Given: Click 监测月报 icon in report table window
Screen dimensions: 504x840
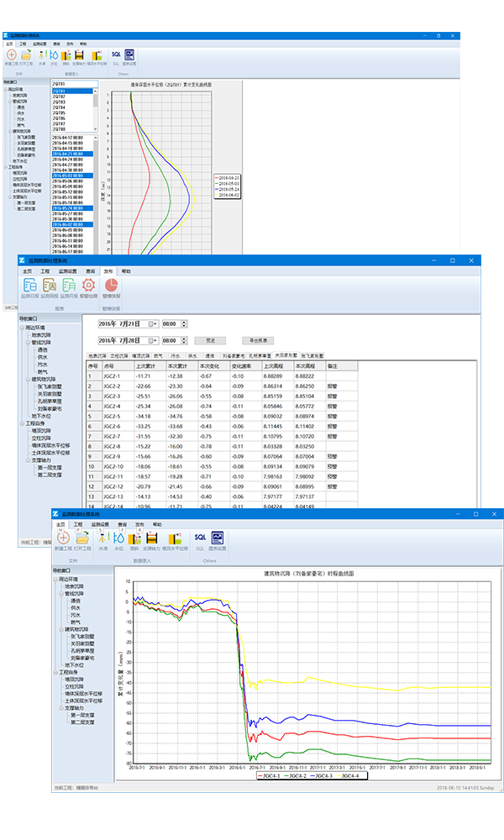Looking at the screenshot, I should (69, 285).
